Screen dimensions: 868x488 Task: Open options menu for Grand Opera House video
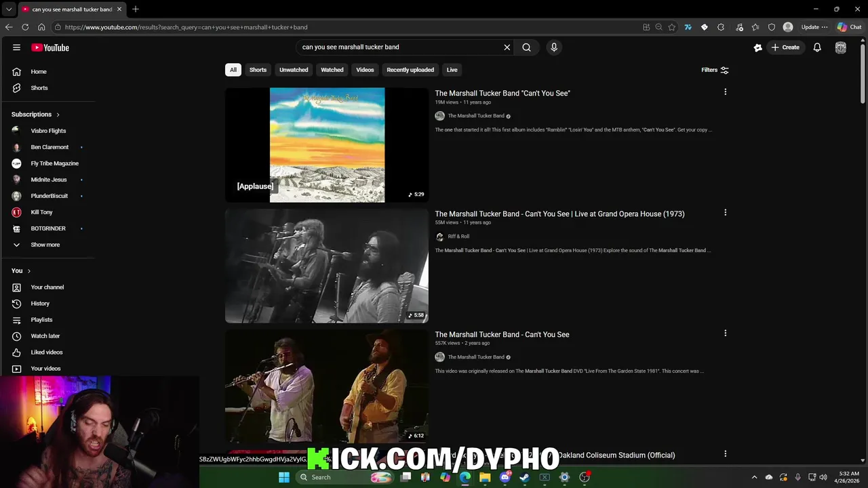(x=725, y=213)
